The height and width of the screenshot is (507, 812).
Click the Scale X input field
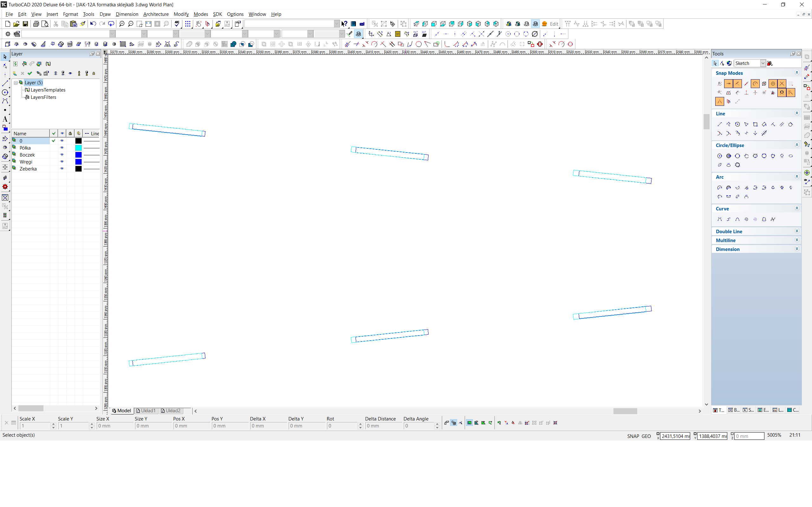(35, 426)
